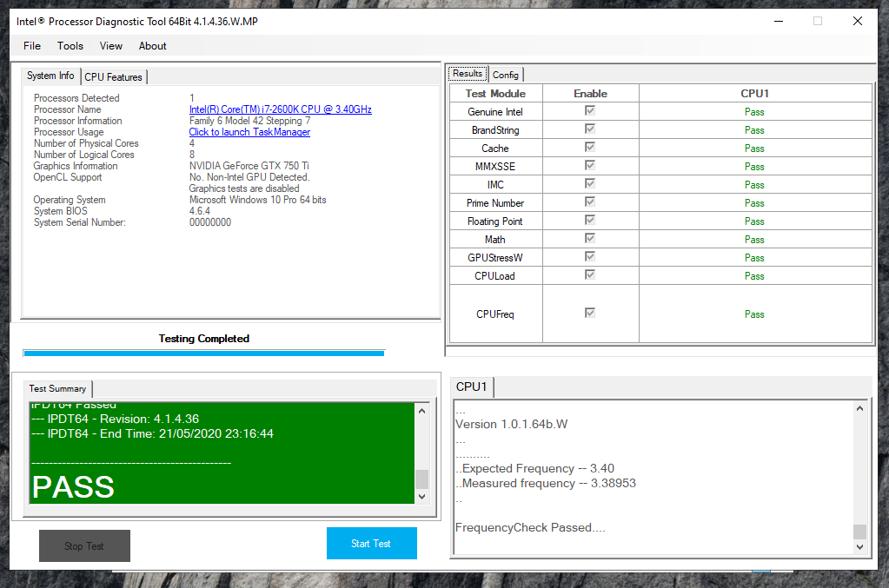Click the Testing Completed progress bar

point(204,353)
